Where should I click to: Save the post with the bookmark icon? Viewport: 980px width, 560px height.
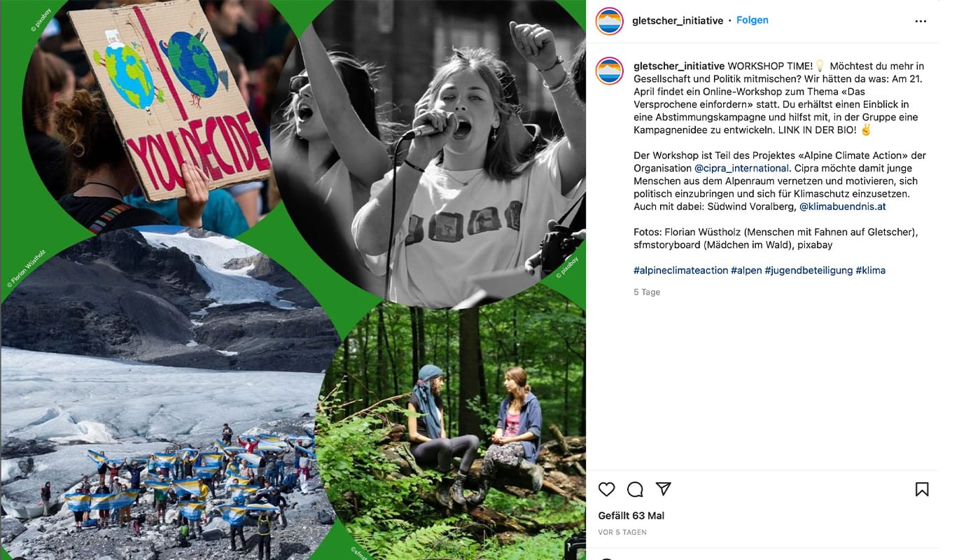[x=922, y=489]
